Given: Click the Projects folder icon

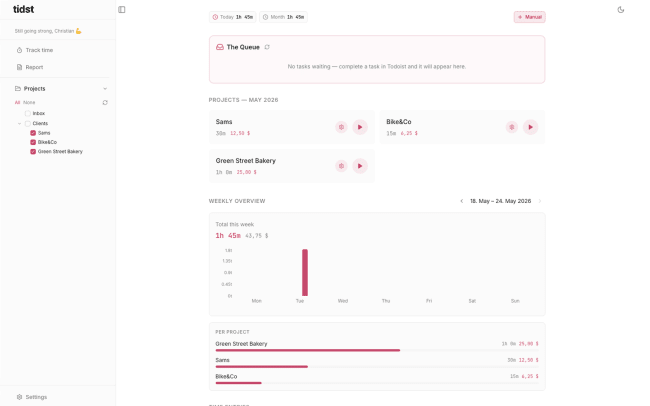Looking at the screenshot, I should click(x=17, y=88).
